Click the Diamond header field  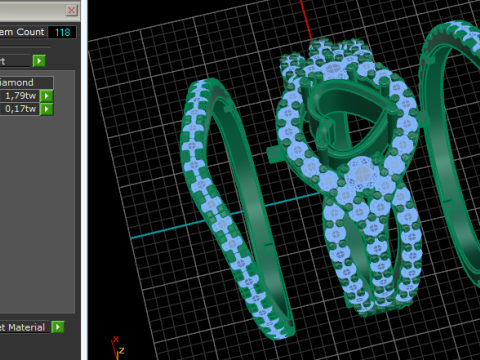[26, 83]
